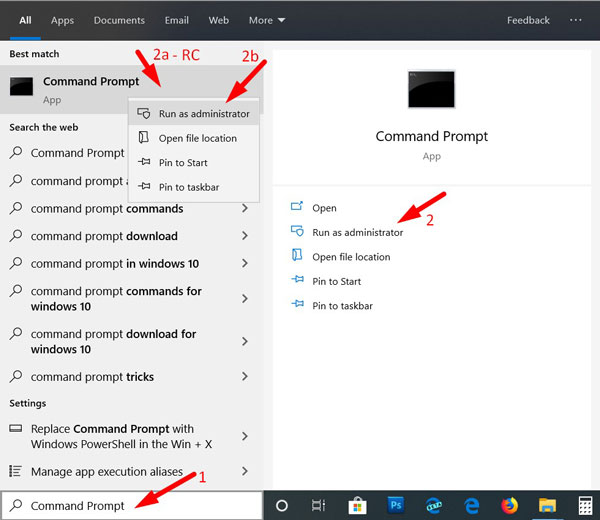Screen dimensions: 600x520
Task: Expand arrow for 'commands for windows 10'
Action: [x=245, y=299]
